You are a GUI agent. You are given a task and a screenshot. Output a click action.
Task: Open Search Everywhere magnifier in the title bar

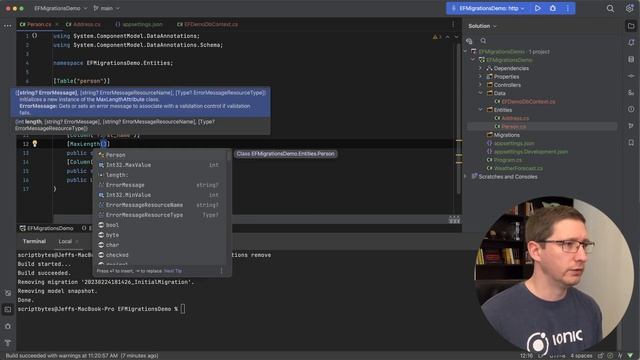click(610, 9)
